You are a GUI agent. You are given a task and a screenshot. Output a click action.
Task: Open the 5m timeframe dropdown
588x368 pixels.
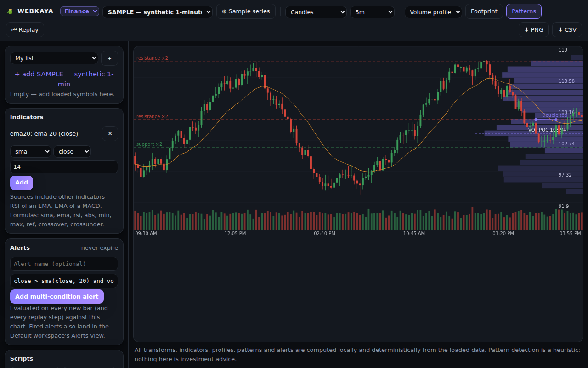(x=372, y=12)
